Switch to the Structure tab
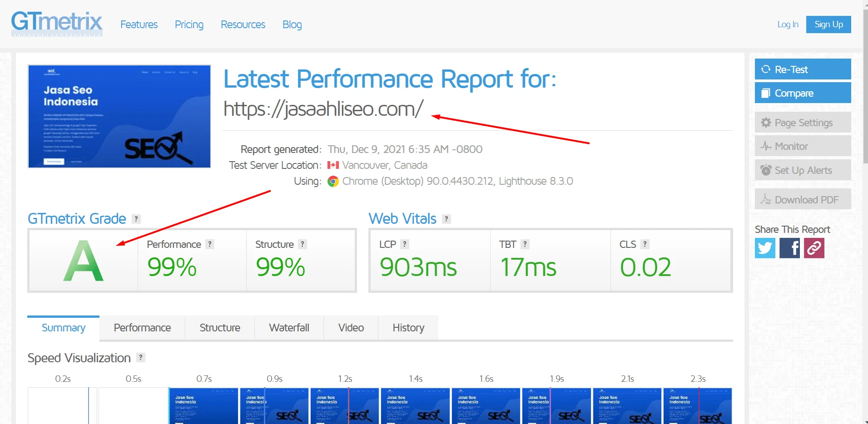Viewport: 868px width, 424px height. tap(220, 328)
